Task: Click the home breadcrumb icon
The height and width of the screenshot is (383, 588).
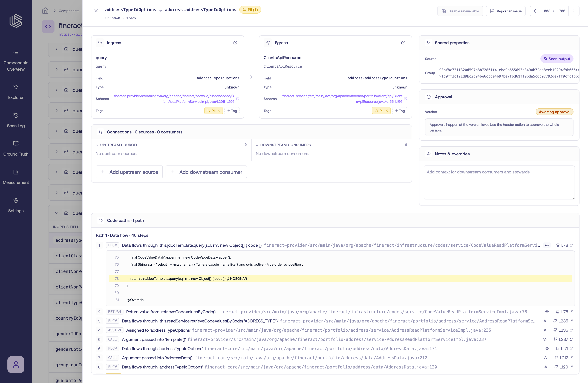Action: click(45, 11)
